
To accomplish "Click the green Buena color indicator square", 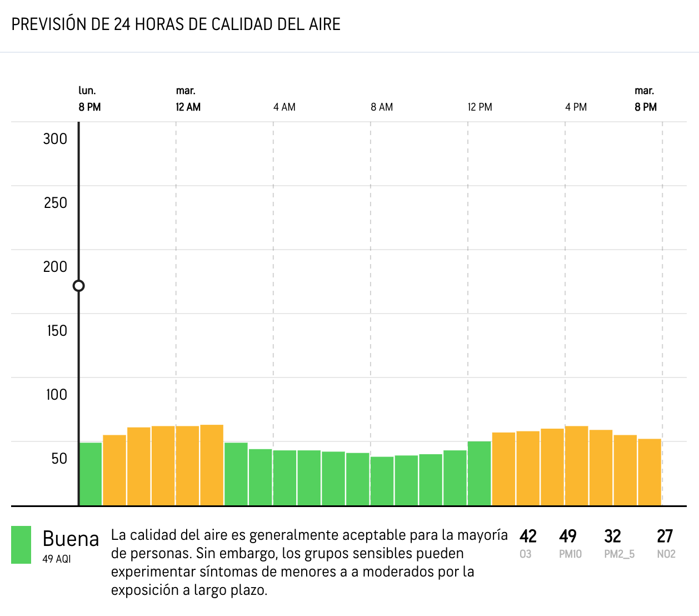I will point(21,545).
